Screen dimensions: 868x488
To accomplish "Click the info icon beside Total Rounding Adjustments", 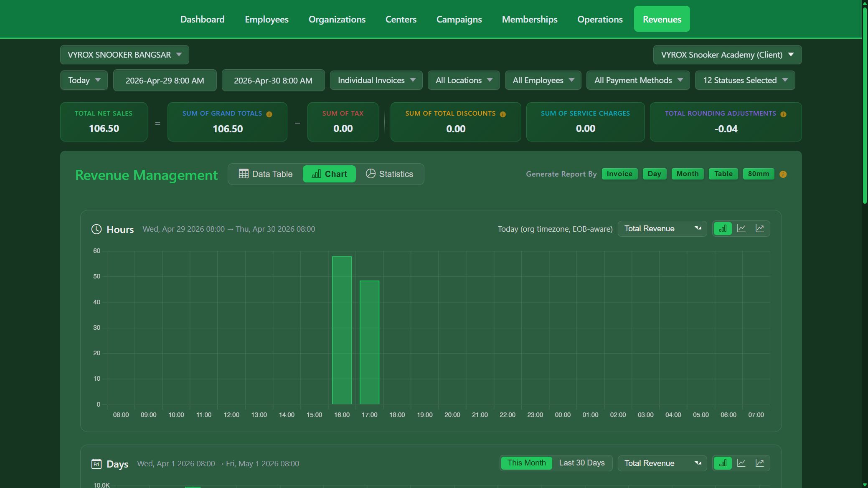I will 783,114.
